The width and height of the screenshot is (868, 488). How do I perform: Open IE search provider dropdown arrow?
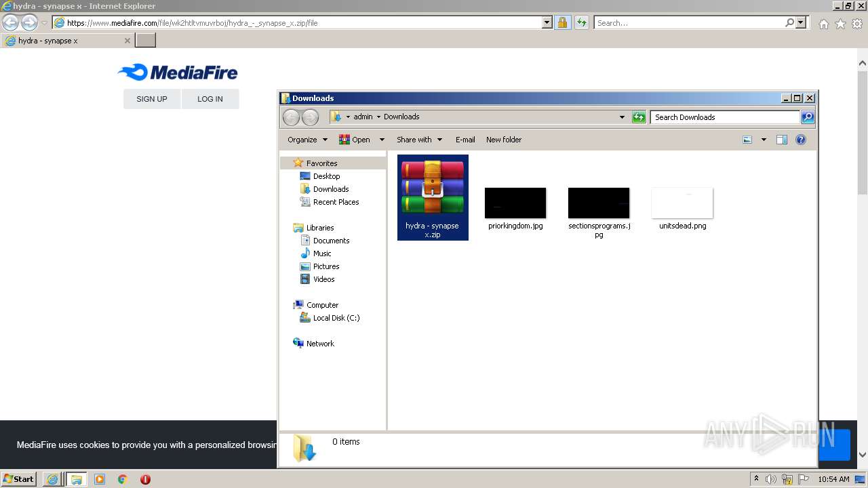(802, 22)
